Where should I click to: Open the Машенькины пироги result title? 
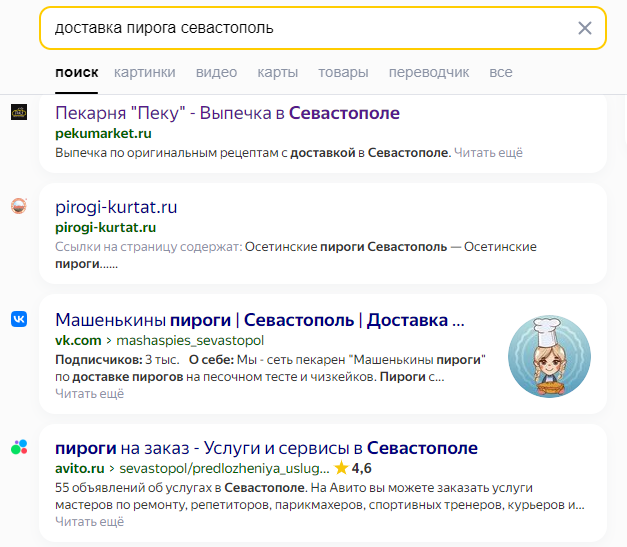tap(260, 320)
